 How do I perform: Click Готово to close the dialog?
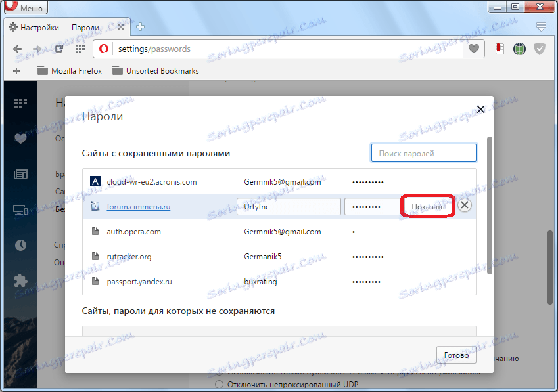tap(456, 355)
